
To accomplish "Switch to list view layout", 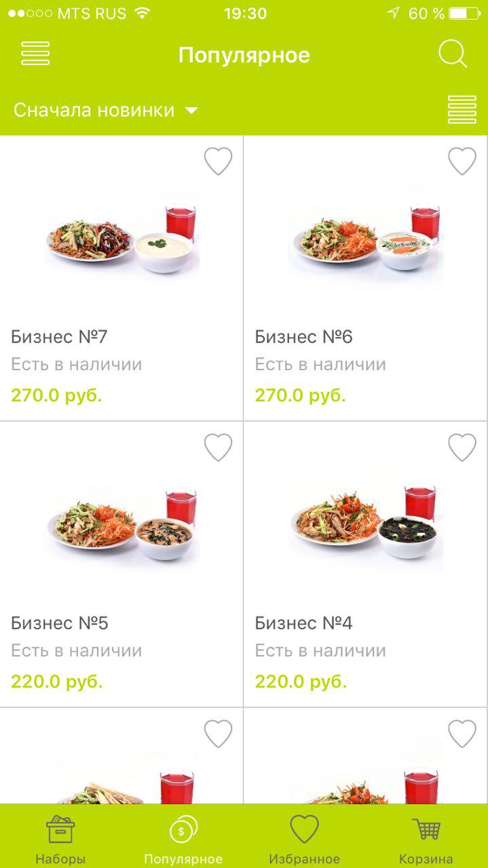I will click(x=462, y=110).
